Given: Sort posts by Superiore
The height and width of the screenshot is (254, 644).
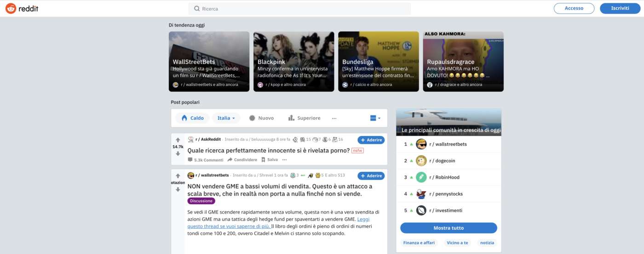Looking at the screenshot, I should pos(304,118).
